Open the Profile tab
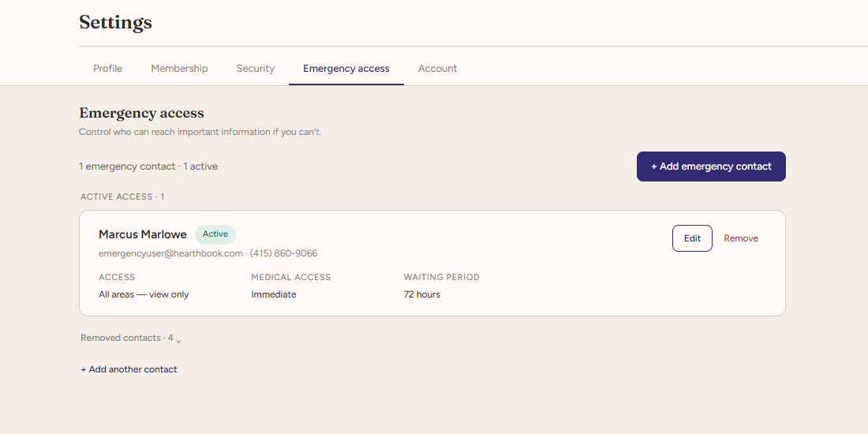868x434 pixels. tap(107, 69)
